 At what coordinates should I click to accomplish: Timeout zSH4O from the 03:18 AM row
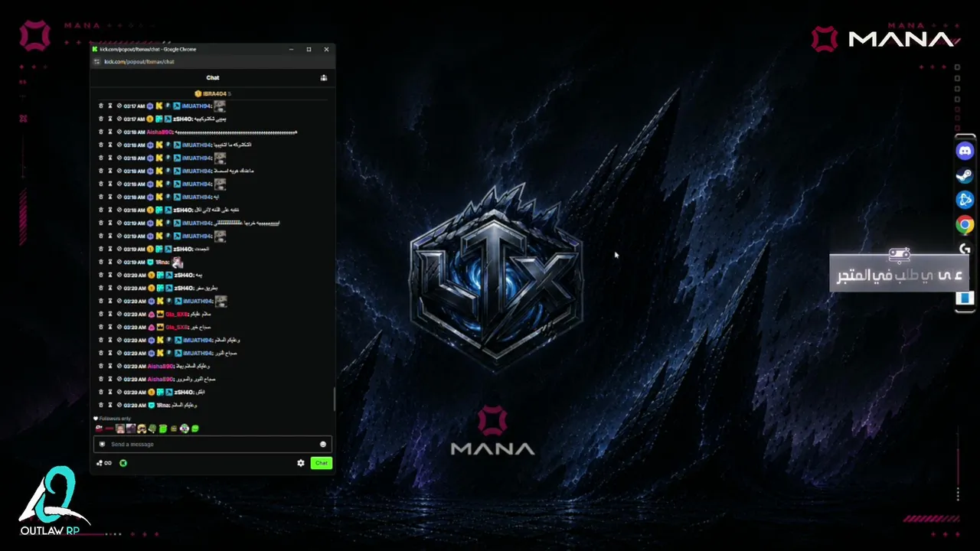point(109,210)
